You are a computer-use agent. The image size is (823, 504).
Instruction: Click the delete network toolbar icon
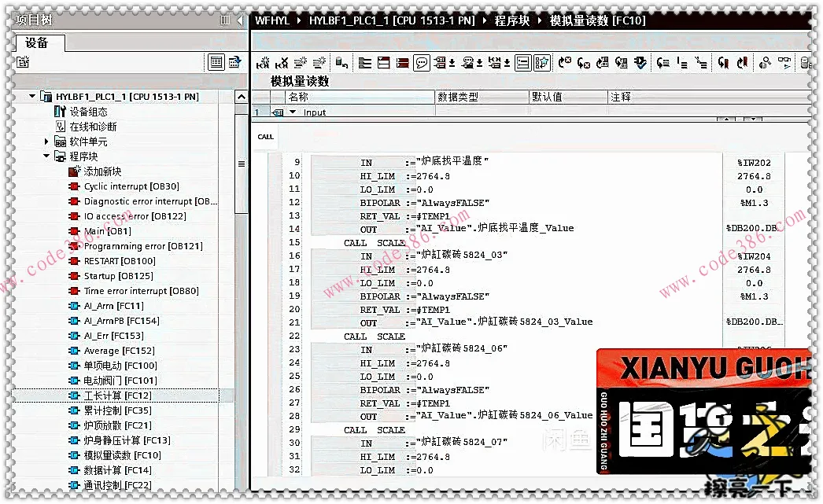(282, 63)
